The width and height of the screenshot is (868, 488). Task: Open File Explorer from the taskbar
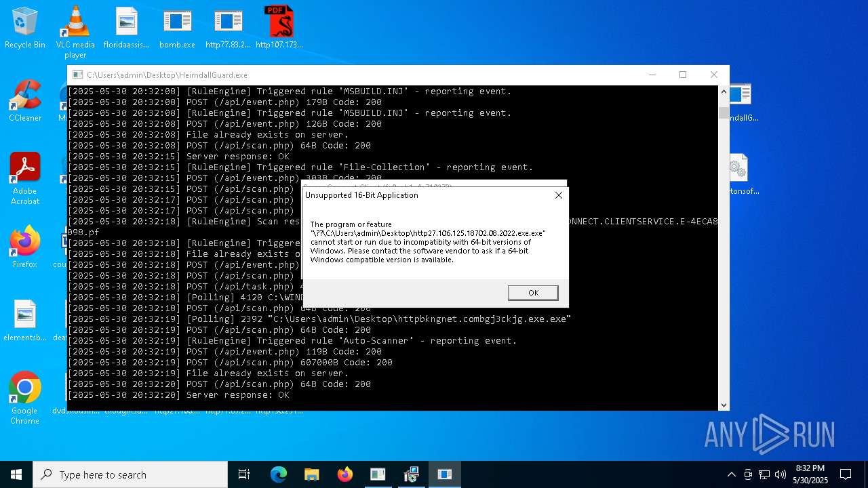(x=311, y=474)
